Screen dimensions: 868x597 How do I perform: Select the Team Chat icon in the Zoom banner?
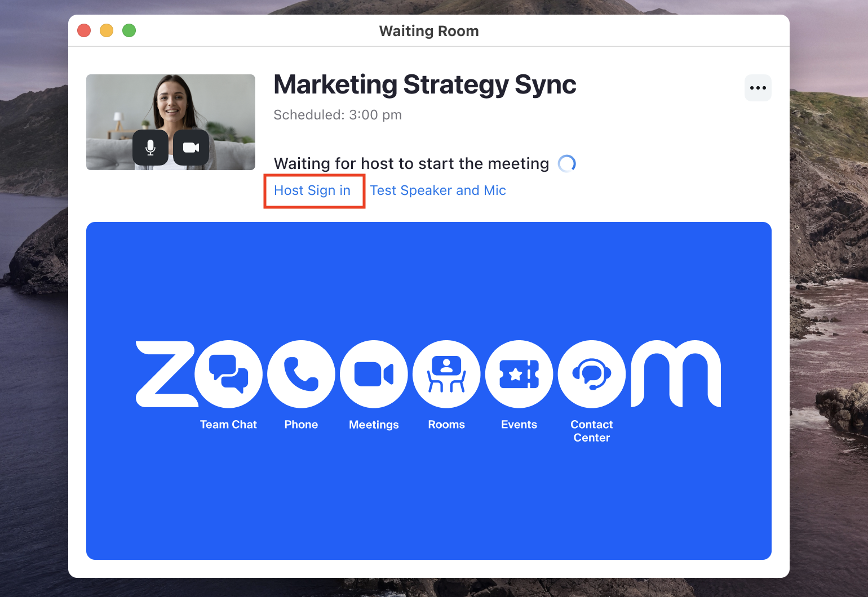pos(228,374)
